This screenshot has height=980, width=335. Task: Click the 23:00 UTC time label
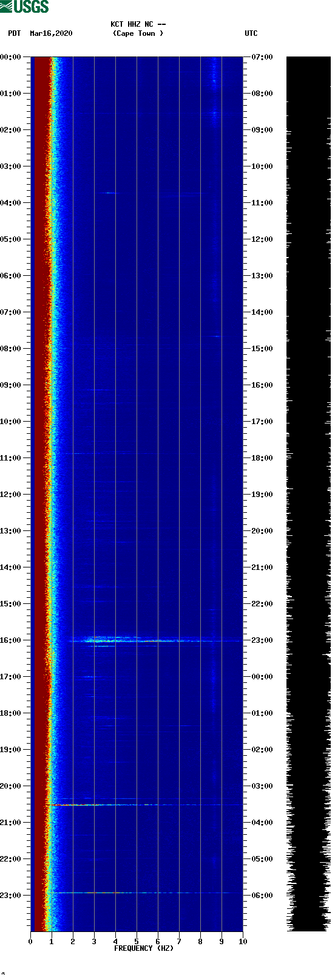pos(262,640)
